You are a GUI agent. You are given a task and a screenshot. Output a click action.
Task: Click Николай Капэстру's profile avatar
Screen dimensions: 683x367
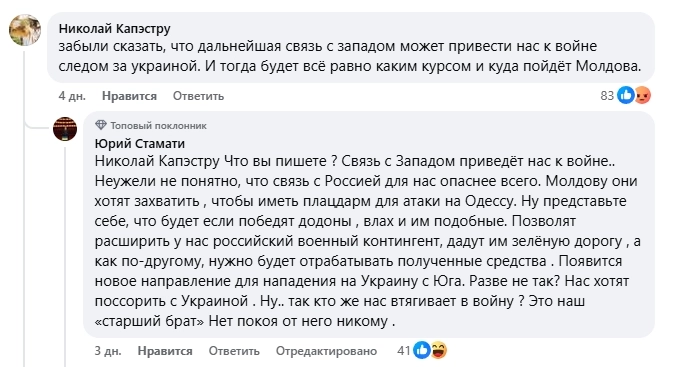click(25, 30)
